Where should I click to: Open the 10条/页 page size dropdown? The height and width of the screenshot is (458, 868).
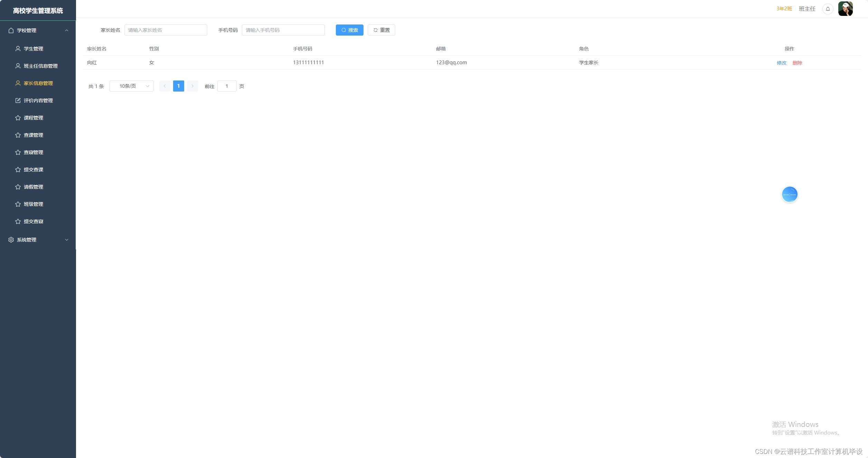coord(132,86)
